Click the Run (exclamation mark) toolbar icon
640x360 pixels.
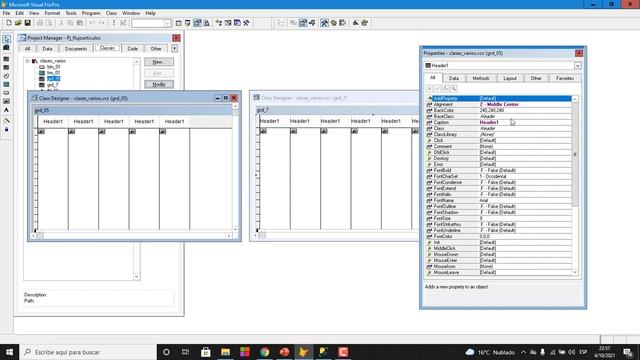pos(114,23)
